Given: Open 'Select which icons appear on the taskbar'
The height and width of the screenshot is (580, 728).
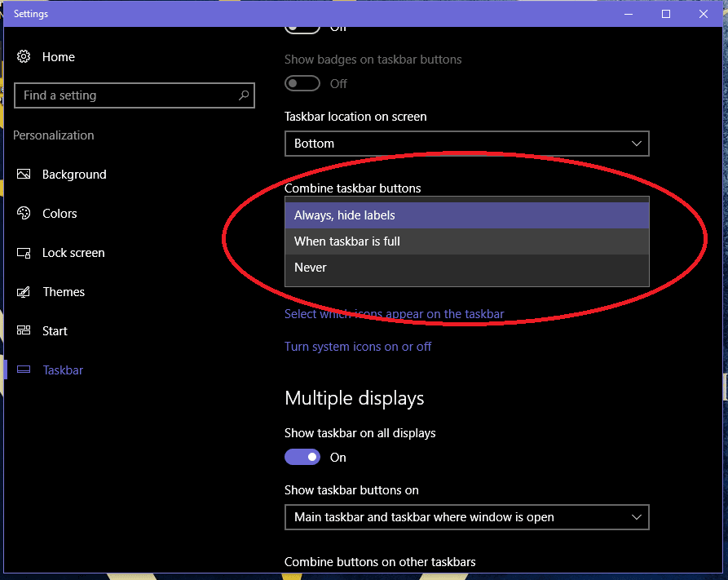Looking at the screenshot, I should (x=394, y=314).
